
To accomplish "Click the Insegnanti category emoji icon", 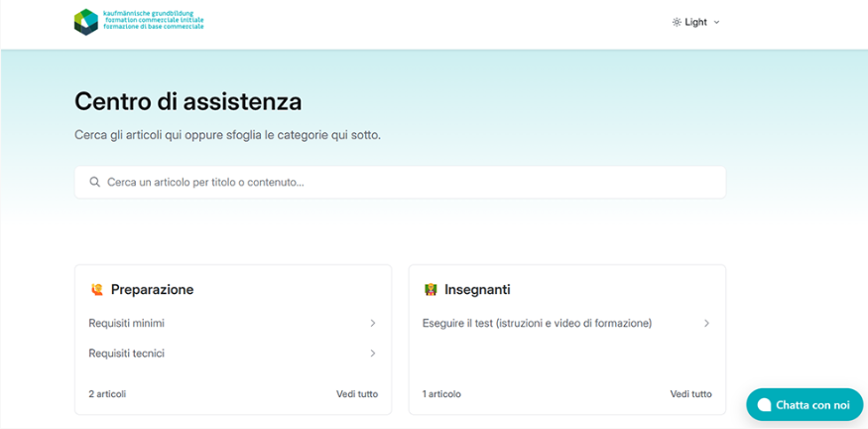I will click(x=431, y=290).
